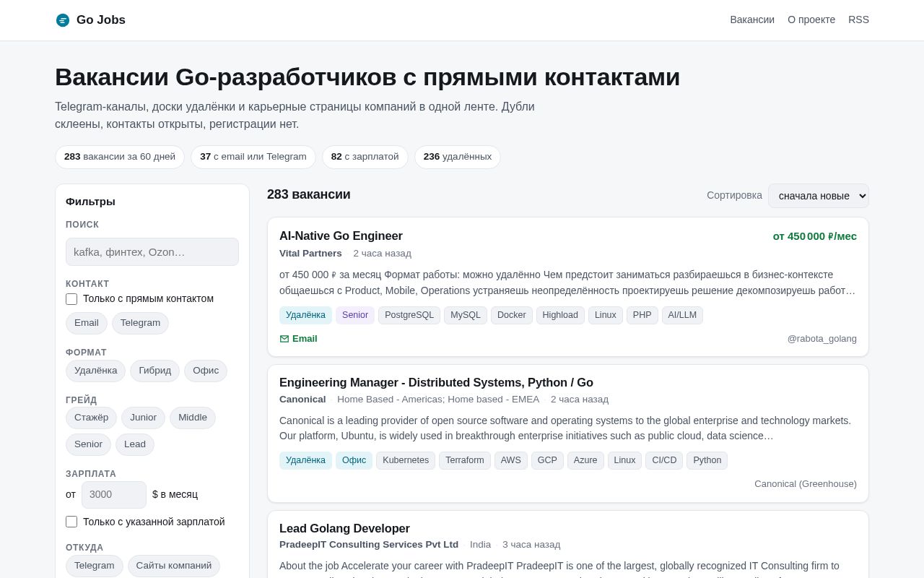
Task: Enable 'Только с прямым контактом' checkbox
Action: tap(71, 299)
